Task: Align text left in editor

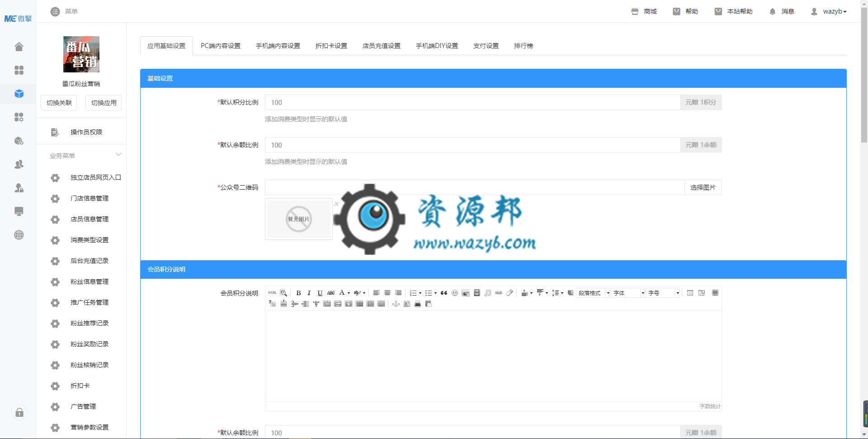Action: tap(376, 293)
